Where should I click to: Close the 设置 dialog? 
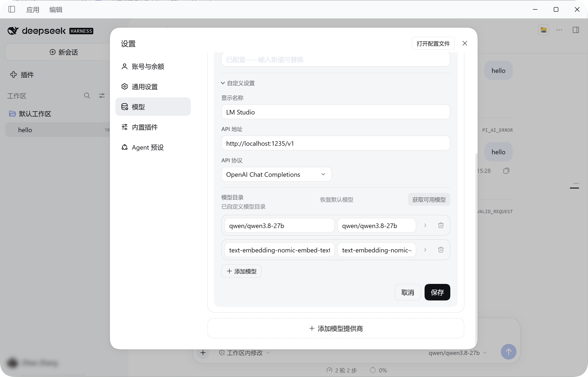(x=465, y=43)
